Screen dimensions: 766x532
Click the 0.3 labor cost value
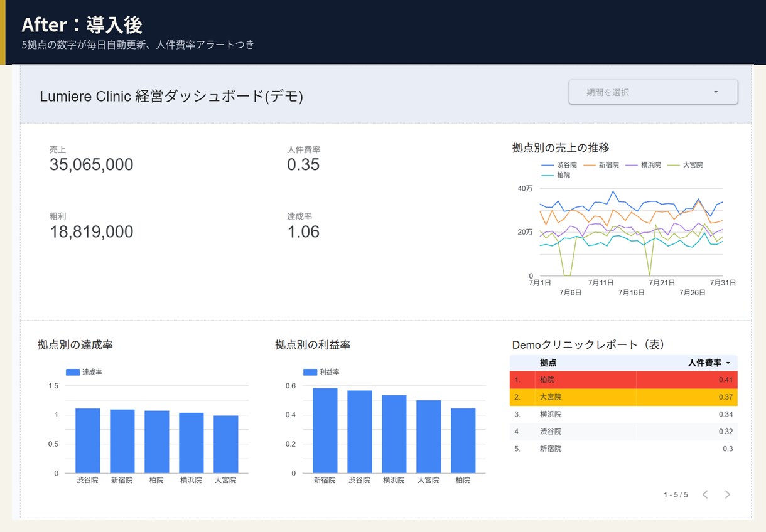(728, 449)
